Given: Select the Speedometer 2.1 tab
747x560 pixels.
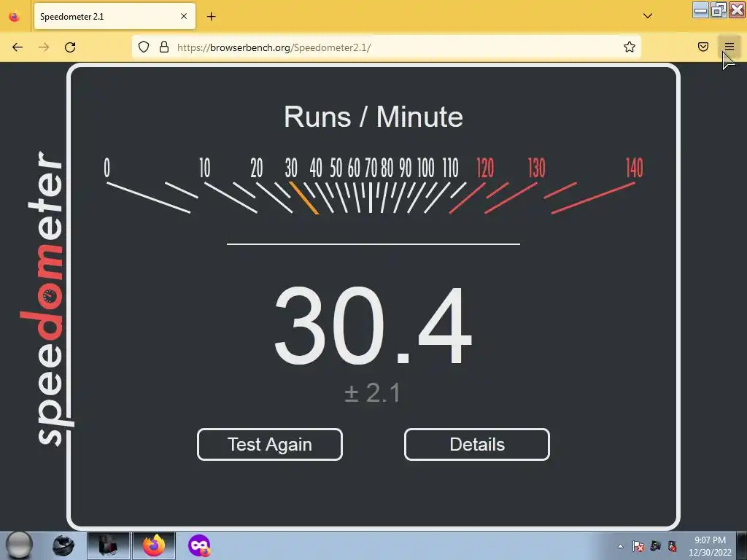Looking at the screenshot, I should (115, 17).
